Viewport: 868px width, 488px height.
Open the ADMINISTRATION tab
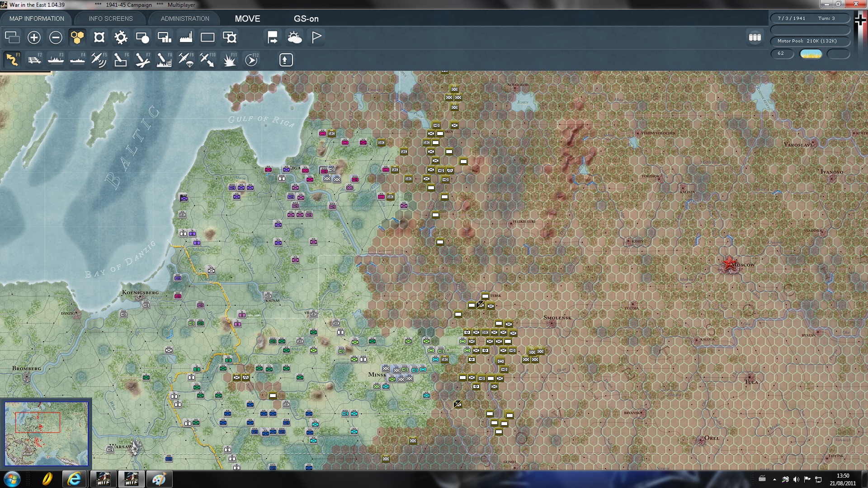click(x=185, y=19)
